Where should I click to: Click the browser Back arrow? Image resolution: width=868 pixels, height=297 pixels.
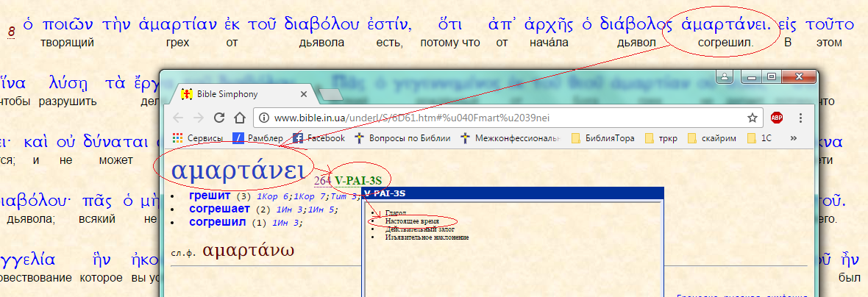click(178, 118)
